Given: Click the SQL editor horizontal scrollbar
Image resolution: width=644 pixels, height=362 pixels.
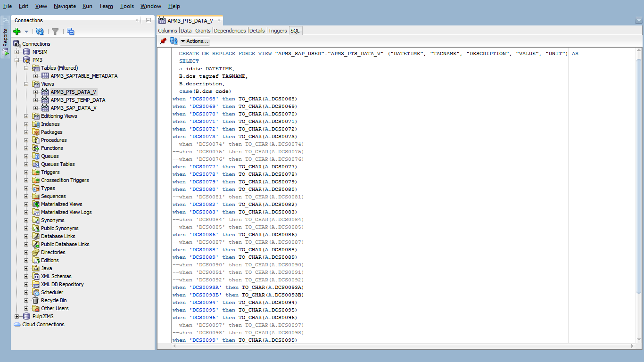Looking at the screenshot, I should [x=403, y=346].
